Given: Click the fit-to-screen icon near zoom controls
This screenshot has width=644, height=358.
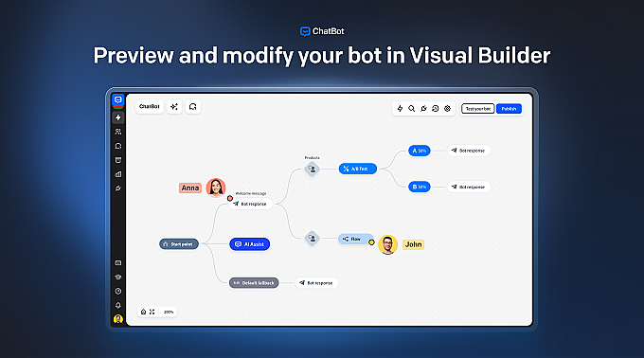Looking at the screenshot, I should (x=152, y=312).
